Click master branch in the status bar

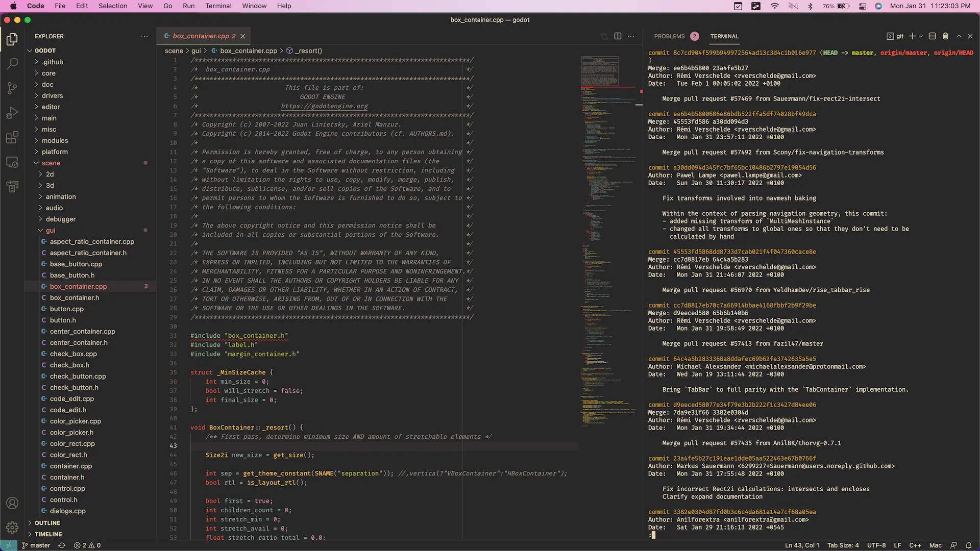[x=36, y=545]
